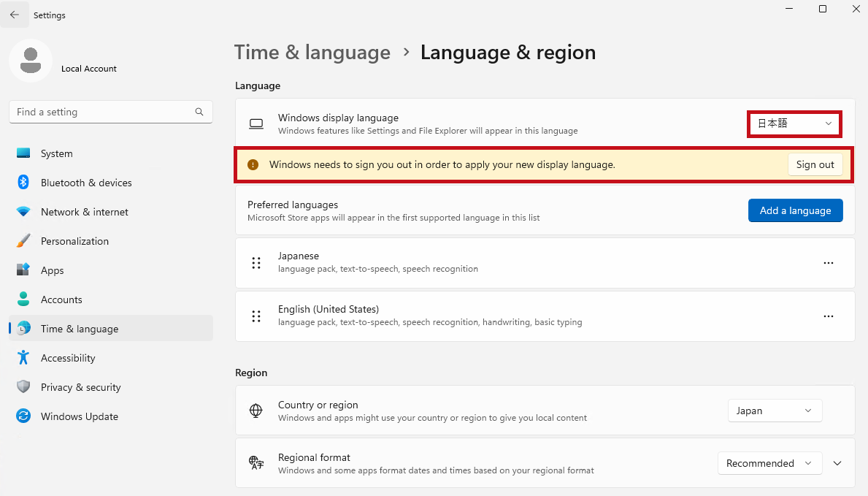
Task: Grab the drag handle for Japanese
Action: coord(256,263)
